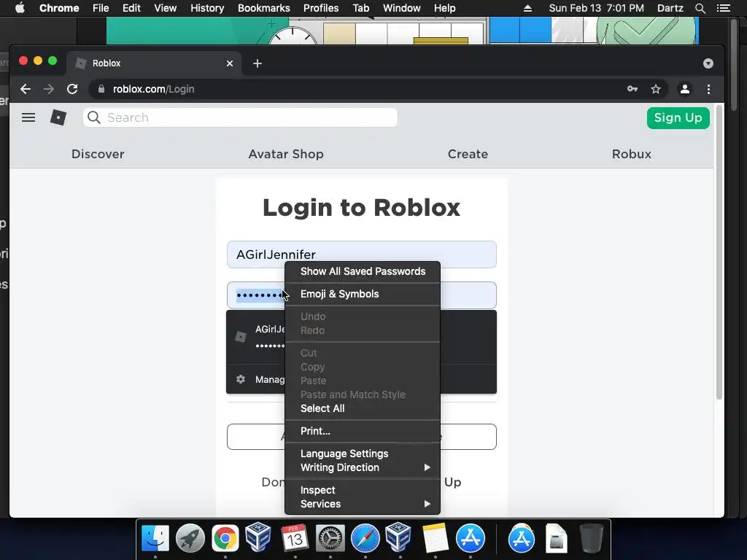Open Notes from the Dock

click(435, 538)
